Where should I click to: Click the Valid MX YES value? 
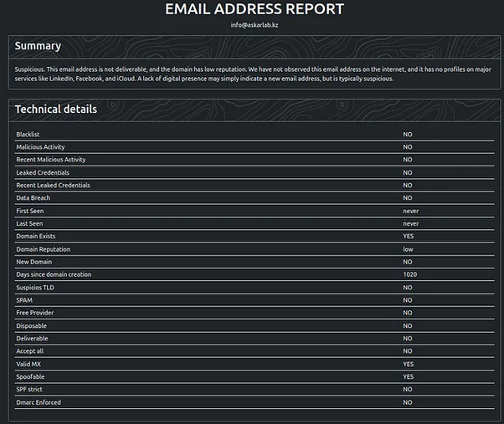408,364
